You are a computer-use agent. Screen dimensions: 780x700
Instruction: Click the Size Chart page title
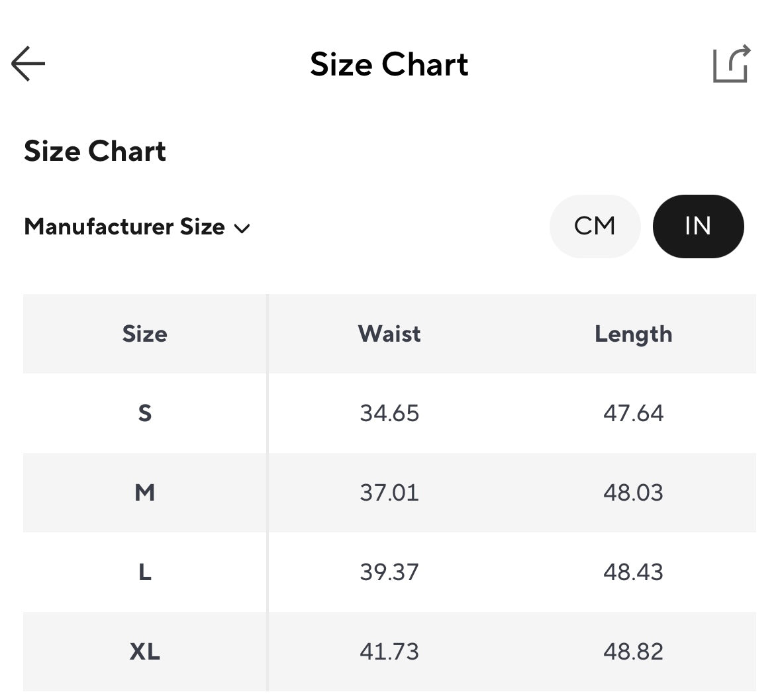tap(389, 64)
